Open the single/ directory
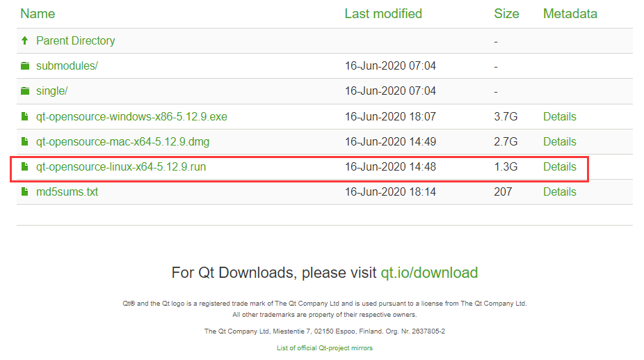 tap(51, 91)
